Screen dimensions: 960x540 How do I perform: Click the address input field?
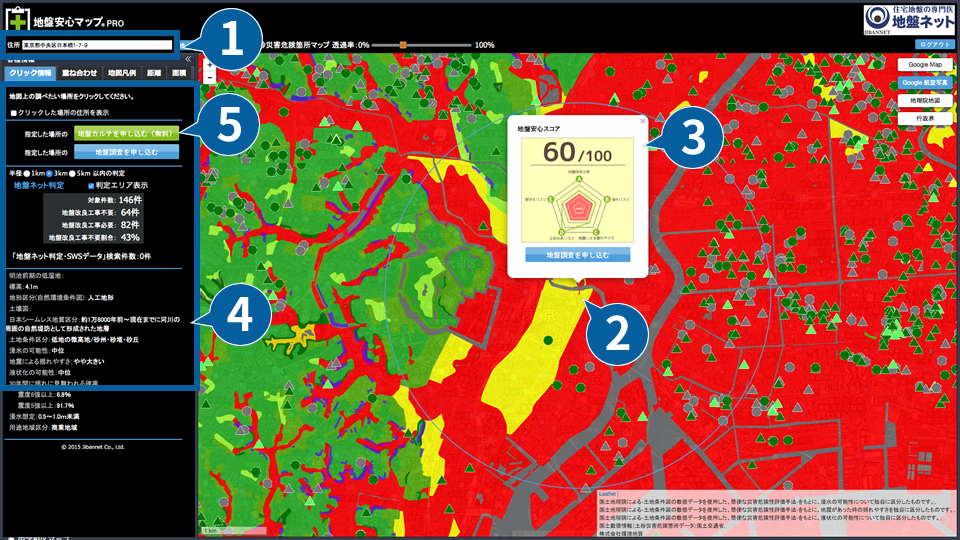[x=97, y=45]
